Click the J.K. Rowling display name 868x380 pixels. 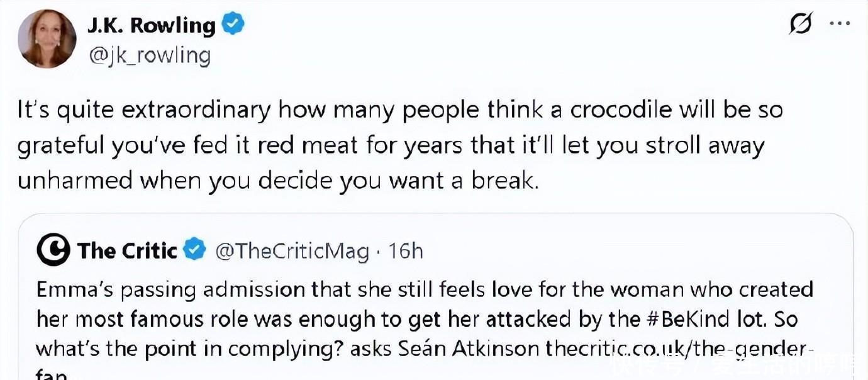click(x=152, y=25)
